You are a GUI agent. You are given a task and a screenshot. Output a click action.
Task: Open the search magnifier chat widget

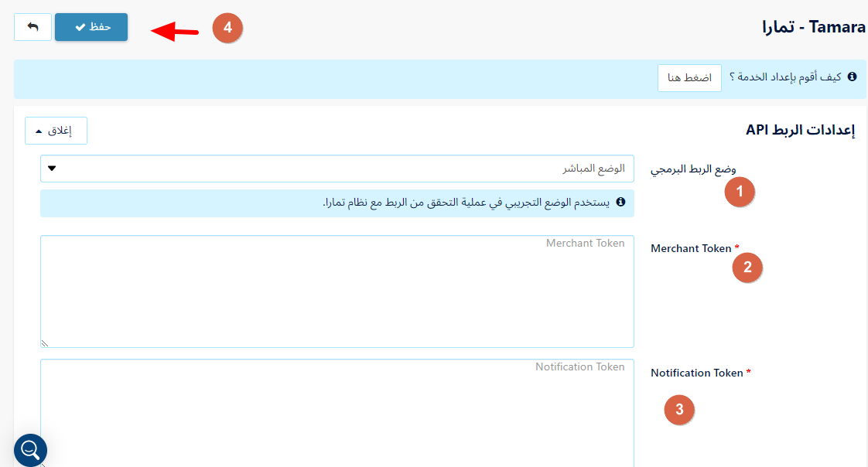click(30, 451)
